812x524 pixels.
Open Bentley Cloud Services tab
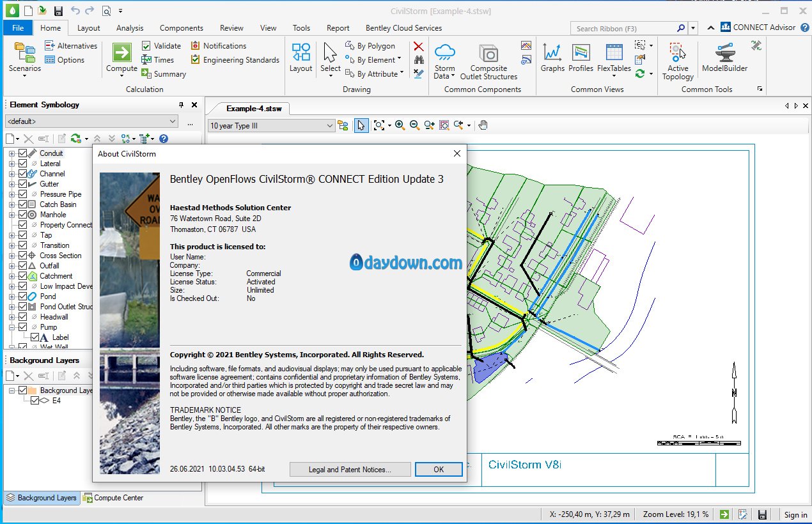403,28
